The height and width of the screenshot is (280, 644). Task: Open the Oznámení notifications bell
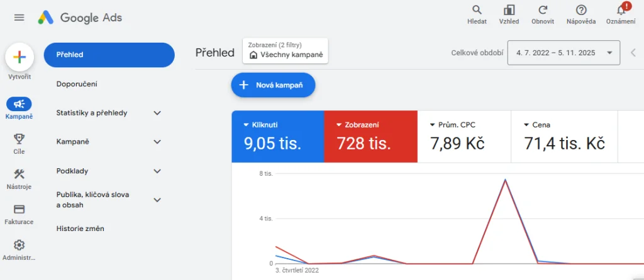click(621, 14)
